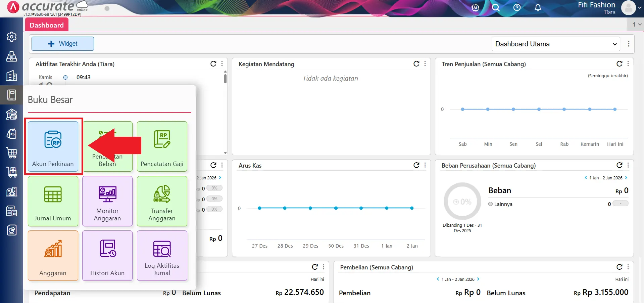Open Akun Perkiraan in Buku Besar menu

click(53, 146)
